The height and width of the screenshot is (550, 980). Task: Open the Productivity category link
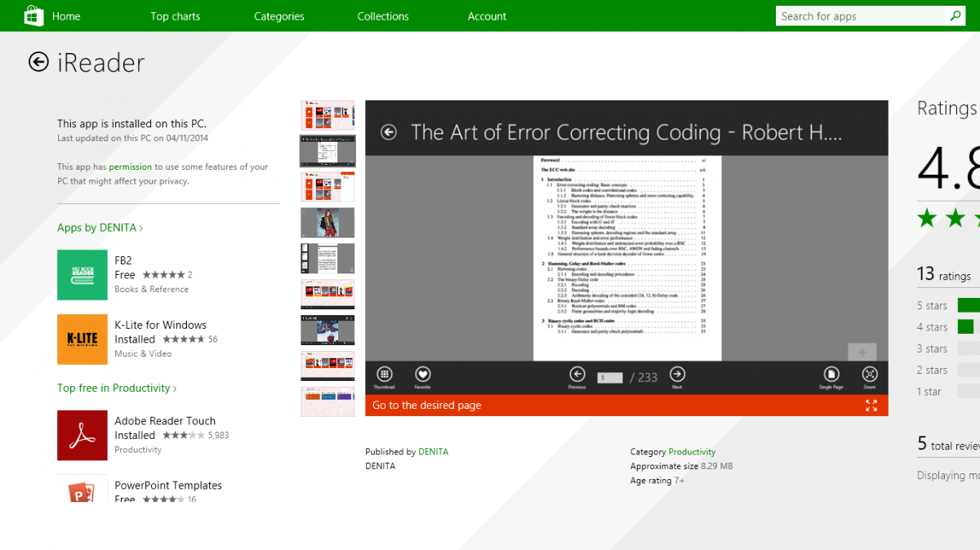(692, 451)
